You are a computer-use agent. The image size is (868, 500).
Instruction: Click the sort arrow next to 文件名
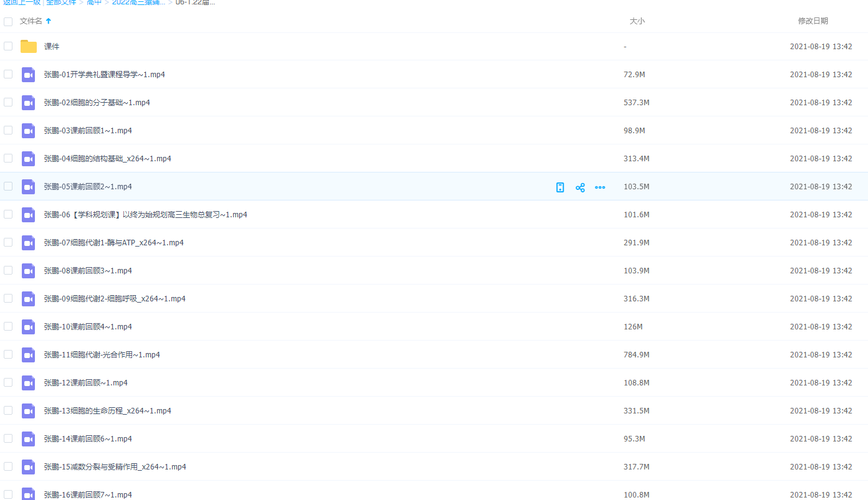pyautogui.click(x=49, y=21)
